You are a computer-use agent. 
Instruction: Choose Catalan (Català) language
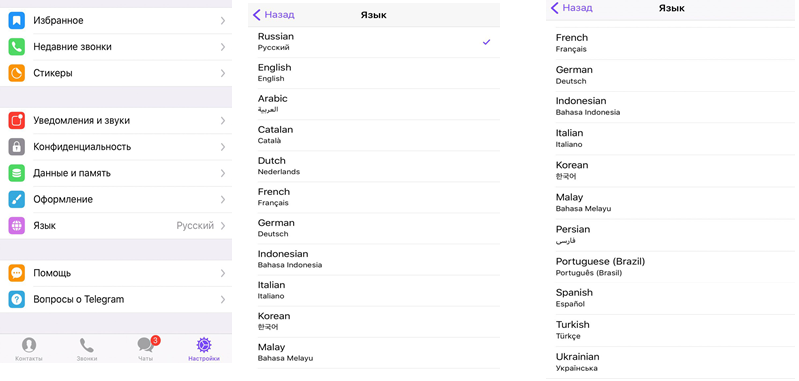click(375, 135)
